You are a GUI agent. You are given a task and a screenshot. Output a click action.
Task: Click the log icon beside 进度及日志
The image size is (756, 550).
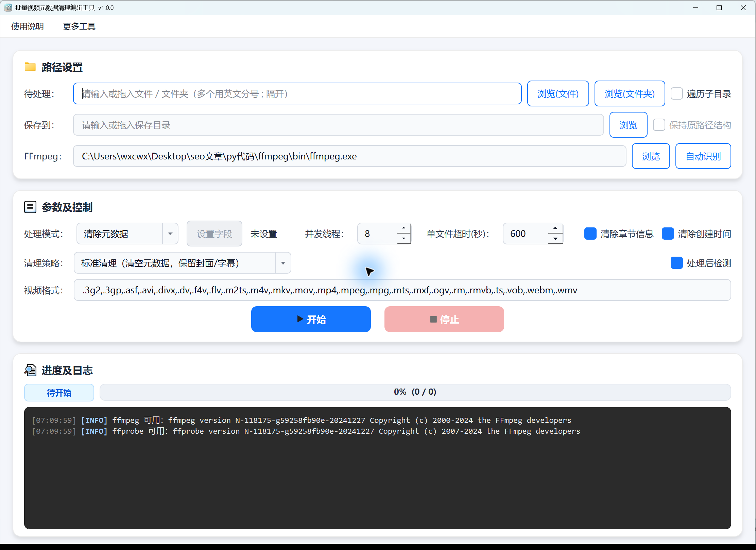[x=30, y=370]
